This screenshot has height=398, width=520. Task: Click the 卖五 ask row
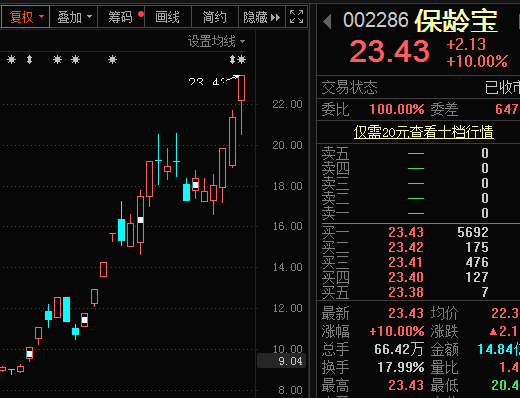(418, 153)
